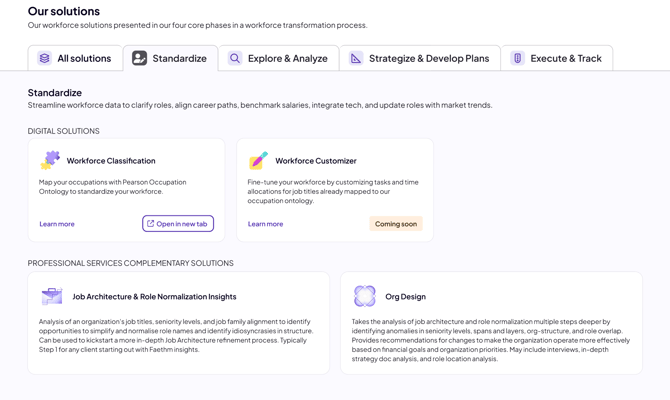Click the external-link icon in Open in new tab
Image resolution: width=670 pixels, height=400 pixels.
pyautogui.click(x=151, y=224)
